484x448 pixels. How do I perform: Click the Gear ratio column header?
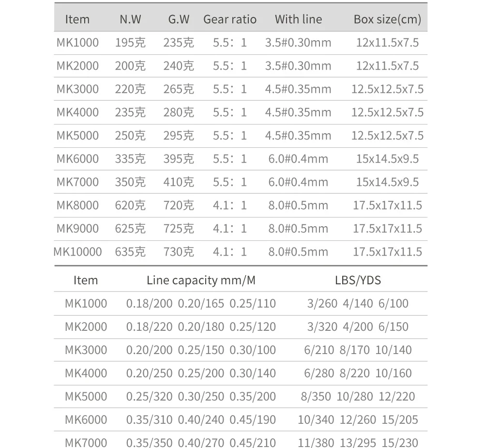(x=230, y=19)
